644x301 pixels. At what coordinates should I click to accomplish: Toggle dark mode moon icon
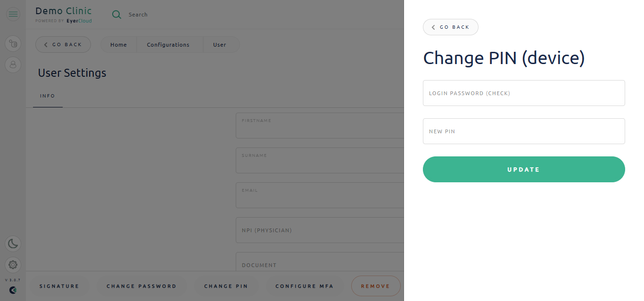13,244
